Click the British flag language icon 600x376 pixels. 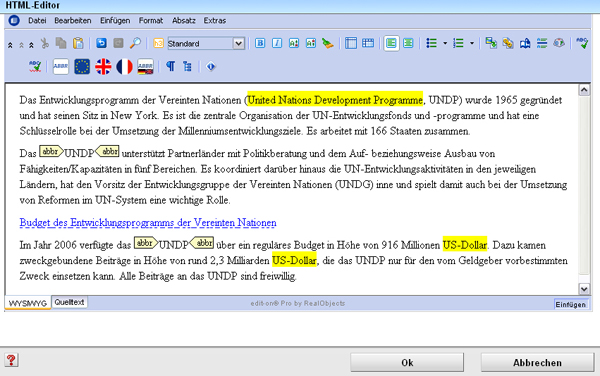[x=103, y=67]
